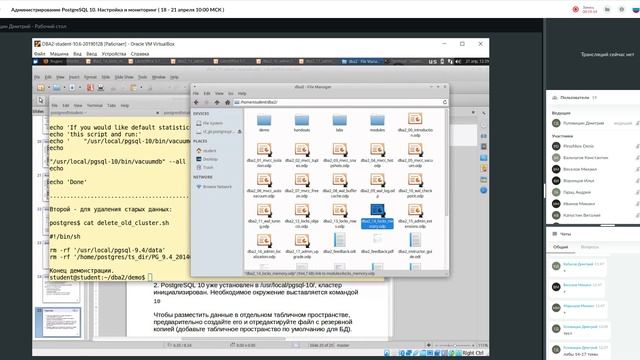Open View menu in File Manager
This screenshot has width=640, height=360.
(x=219, y=93)
